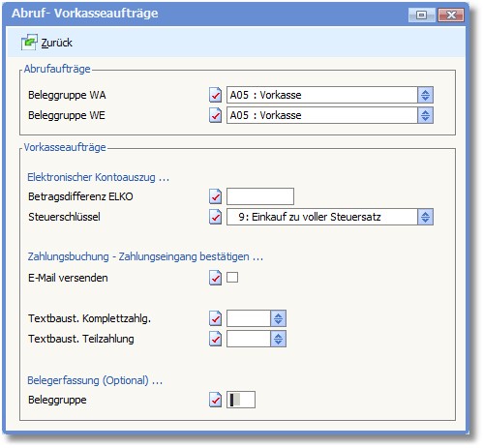Click checkmark icon beside Textbaust. Teilzahlung
This screenshot has height=448, width=483.
[215, 339]
